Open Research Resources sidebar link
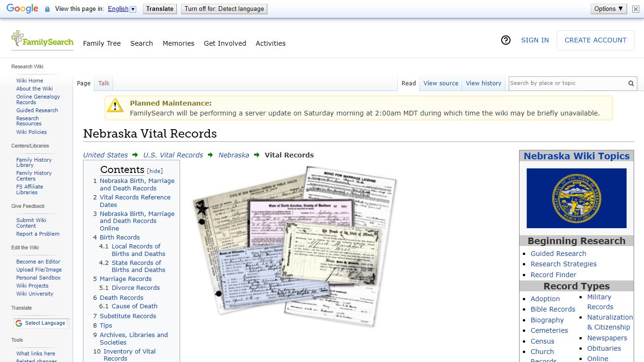The height and width of the screenshot is (362, 644). (x=29, y=121)
